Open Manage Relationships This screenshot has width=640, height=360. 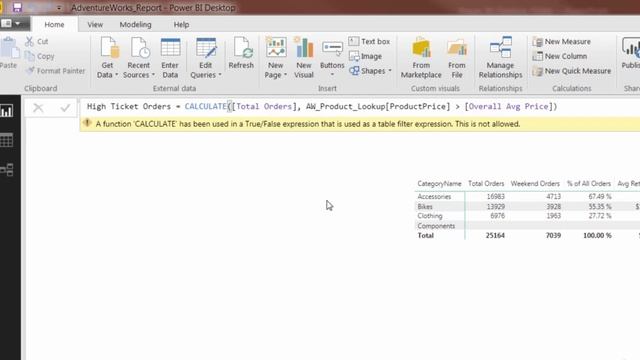pyautogui.click(x=500, y=58)
